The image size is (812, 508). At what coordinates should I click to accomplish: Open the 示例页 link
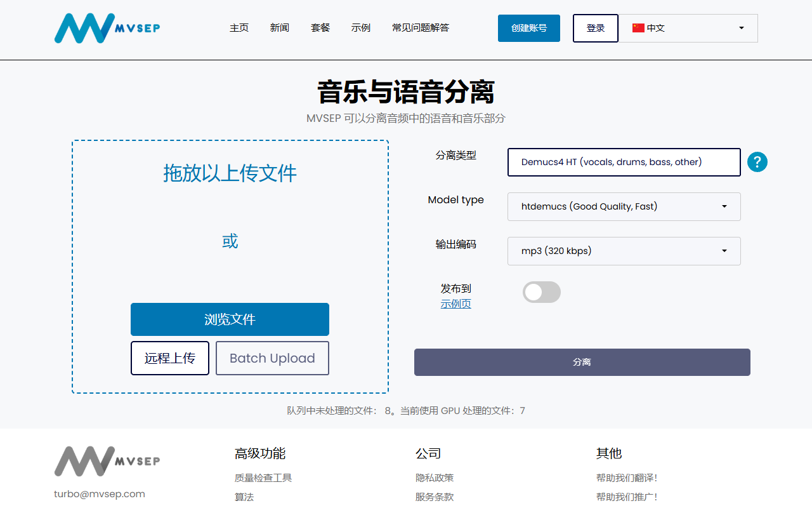[x=456, y=304]
